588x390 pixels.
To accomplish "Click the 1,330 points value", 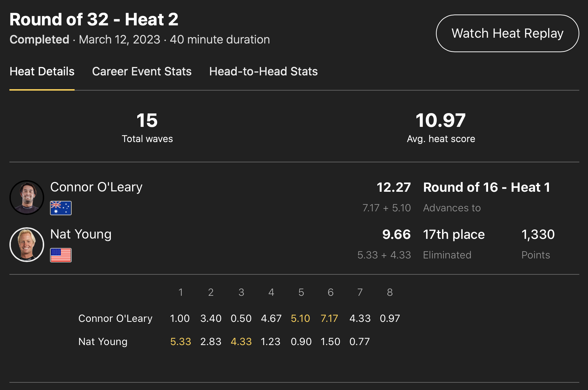I will (538, 235).
